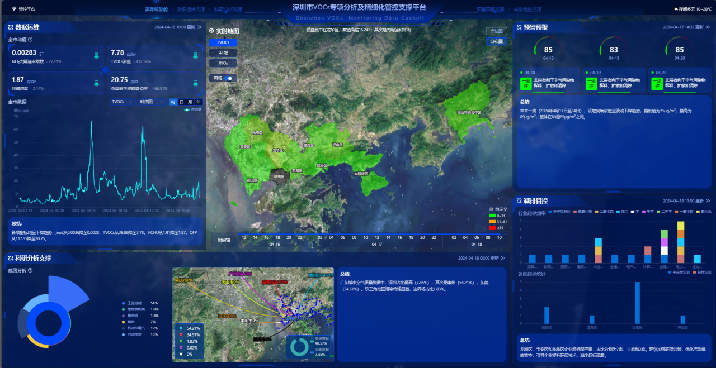Click the info icon next to map title
This screenshot has width=716, height=369.
tap(211, 31)
